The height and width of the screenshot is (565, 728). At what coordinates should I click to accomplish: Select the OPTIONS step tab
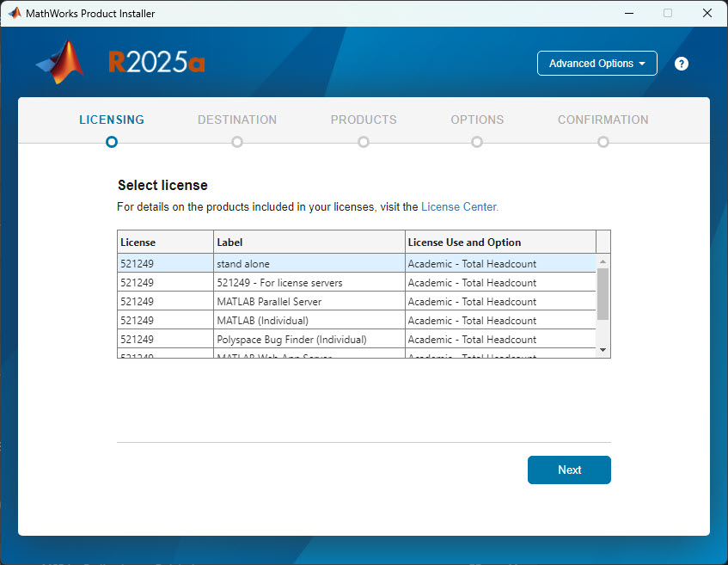point(477,120)
